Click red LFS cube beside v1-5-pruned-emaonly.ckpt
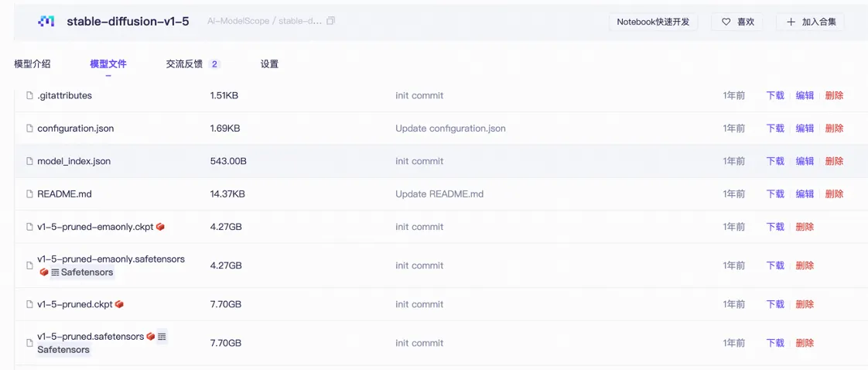This screenshot has height=370, width=868. pyautogui.click(x=160, y=227)
